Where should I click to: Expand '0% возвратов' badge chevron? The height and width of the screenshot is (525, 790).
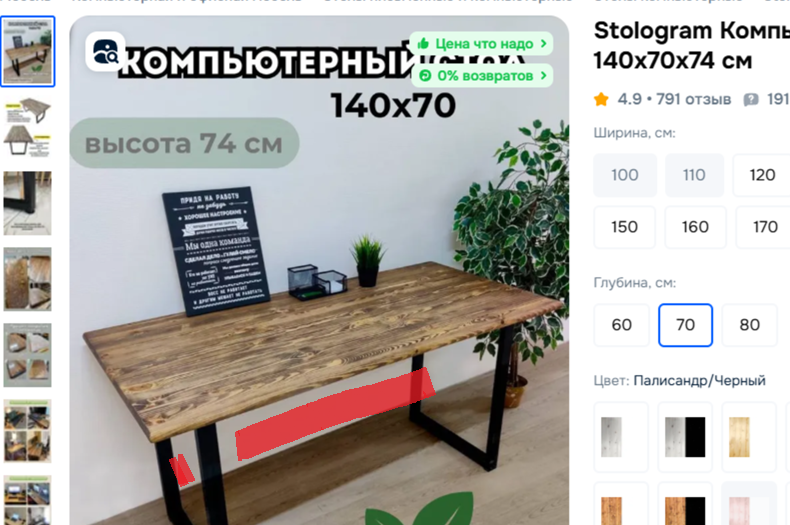click(544, 76)
